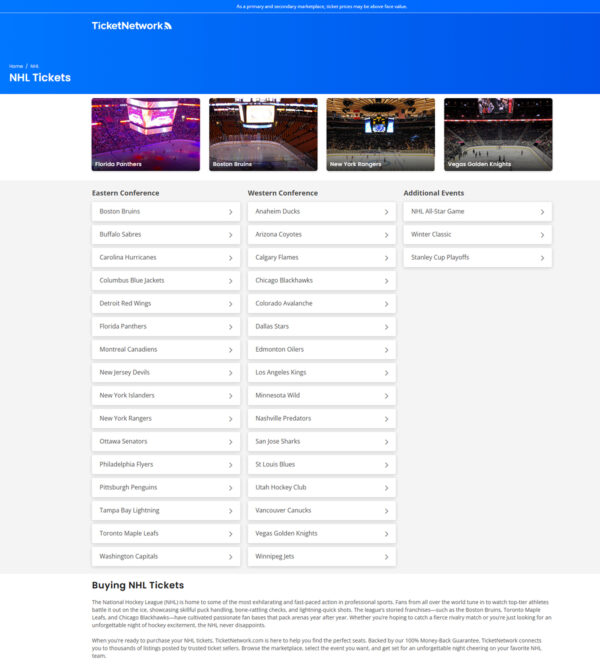Click the chevron on Winnipeg Jets row

click(x=386, y=557)
